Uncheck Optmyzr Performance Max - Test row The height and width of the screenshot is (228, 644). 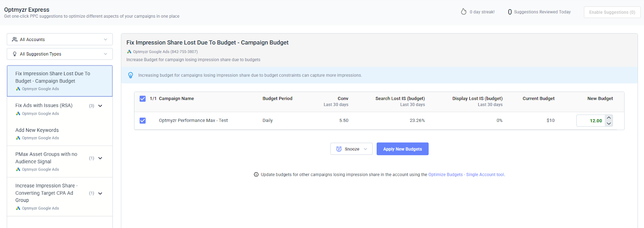(142, 121)
